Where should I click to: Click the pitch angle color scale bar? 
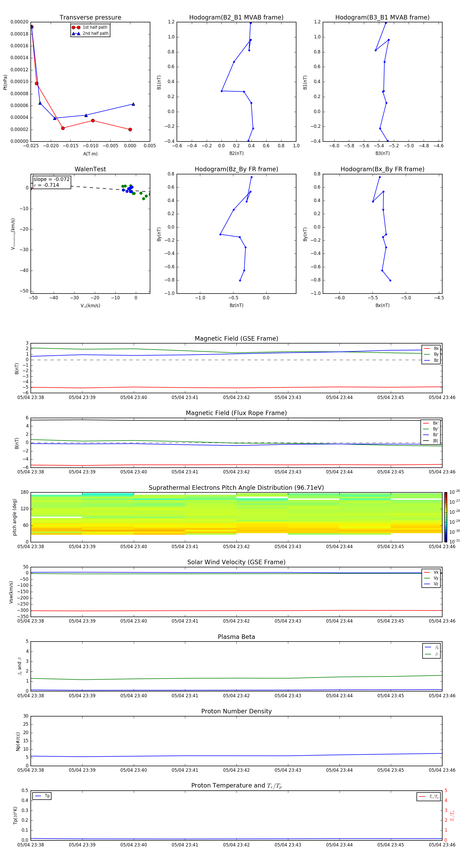pos(445,517)
